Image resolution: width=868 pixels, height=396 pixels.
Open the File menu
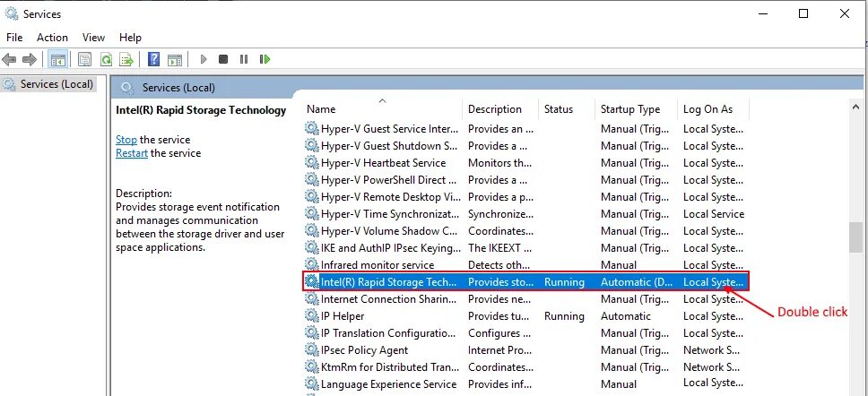point(14,38)
